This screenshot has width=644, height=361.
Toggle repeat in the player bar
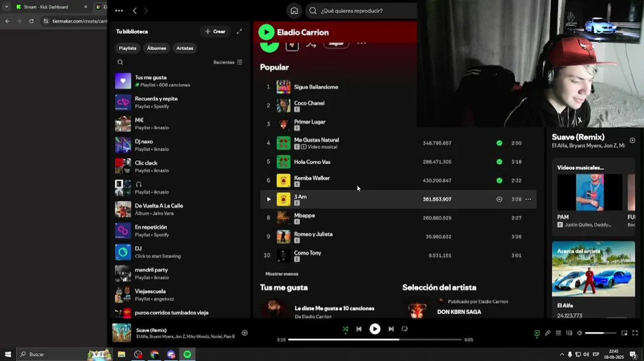tap(405, 329)
